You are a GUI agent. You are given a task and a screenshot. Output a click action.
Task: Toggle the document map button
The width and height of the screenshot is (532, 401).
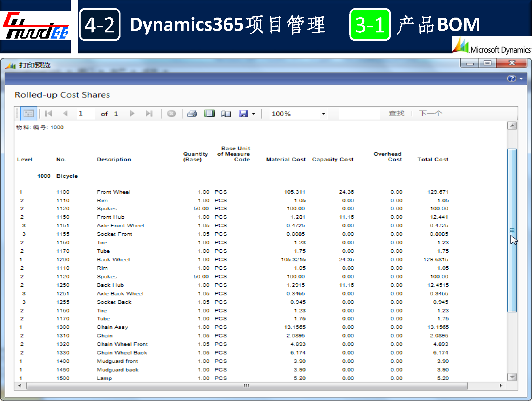point(28,114)
